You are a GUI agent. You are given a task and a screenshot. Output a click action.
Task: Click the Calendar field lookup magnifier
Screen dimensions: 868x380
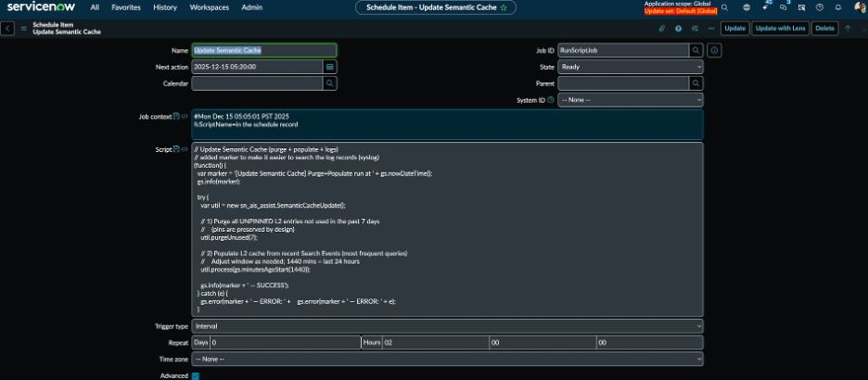330,83
